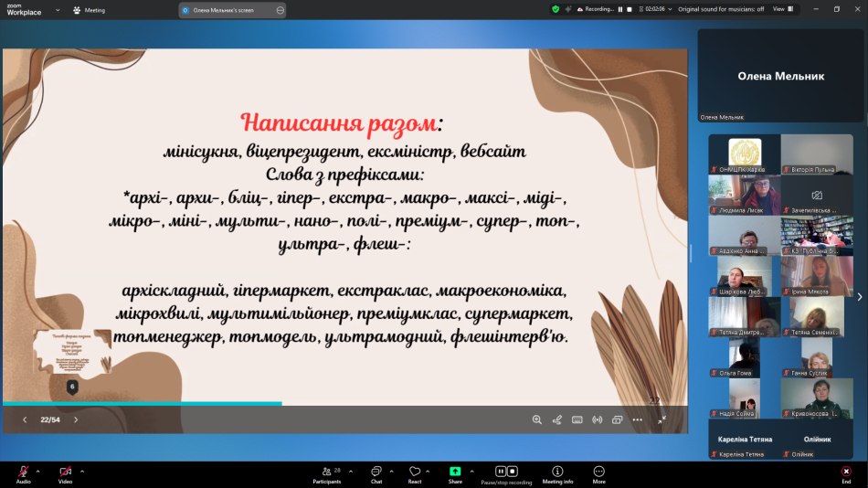Toggle Original sound for musicians setting
The height and width of the screenshot is (488, 868).
[722, 9]
